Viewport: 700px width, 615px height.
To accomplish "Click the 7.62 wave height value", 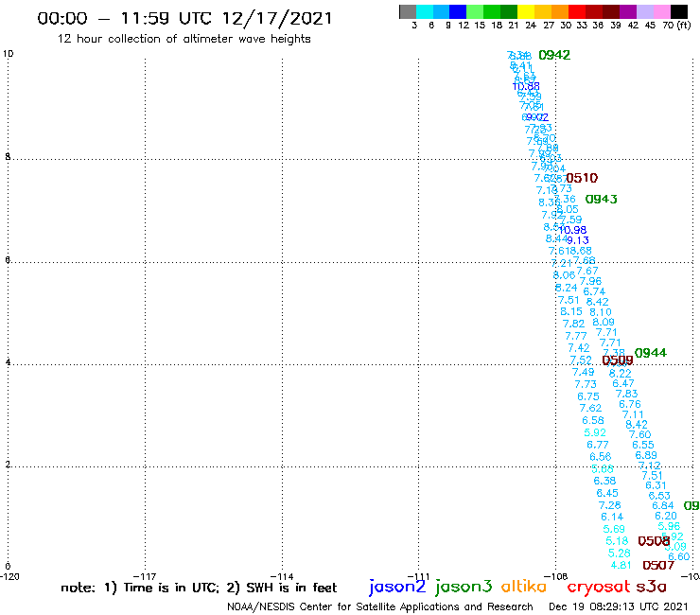I will (x=590, y=408).
